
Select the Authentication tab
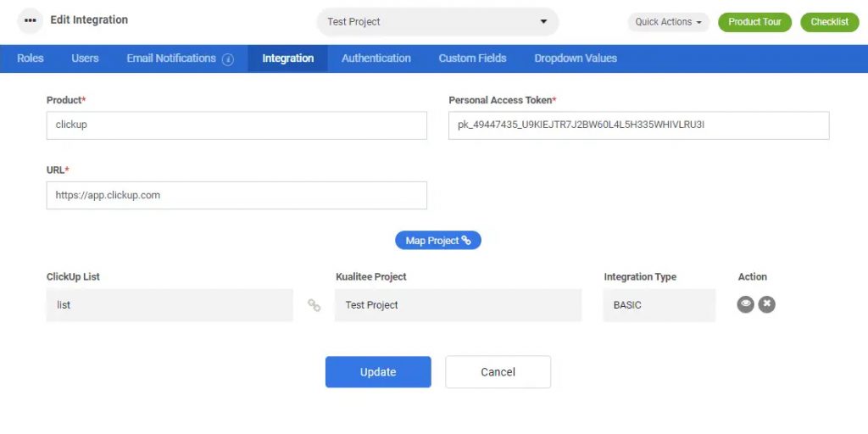click(376, 58)
